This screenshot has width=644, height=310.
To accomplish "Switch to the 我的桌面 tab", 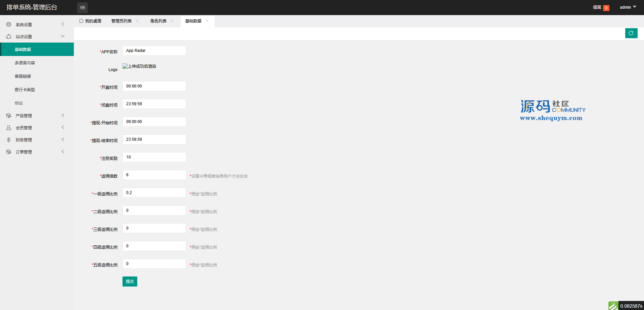I will click(90, 21).
